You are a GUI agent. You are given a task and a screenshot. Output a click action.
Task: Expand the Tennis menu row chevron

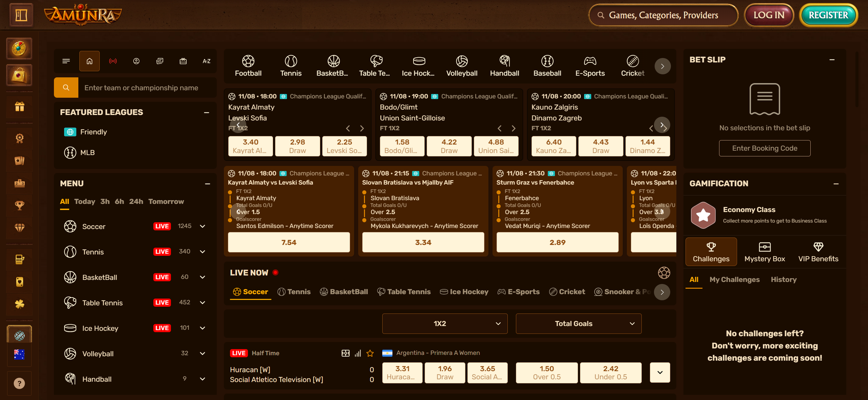tap(202, 252)
